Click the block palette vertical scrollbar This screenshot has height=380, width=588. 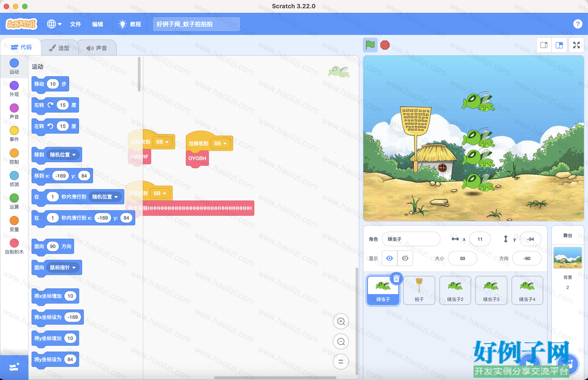(139, 74)
